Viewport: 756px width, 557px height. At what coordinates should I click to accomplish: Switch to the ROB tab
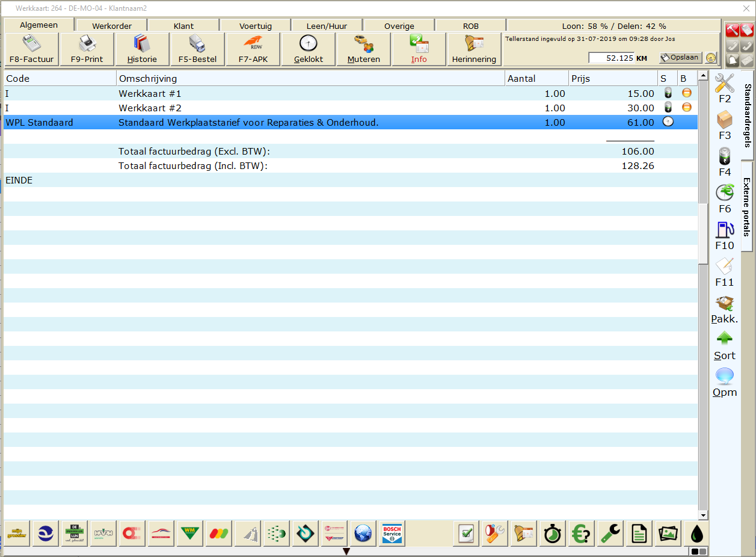tap(471, 26)
